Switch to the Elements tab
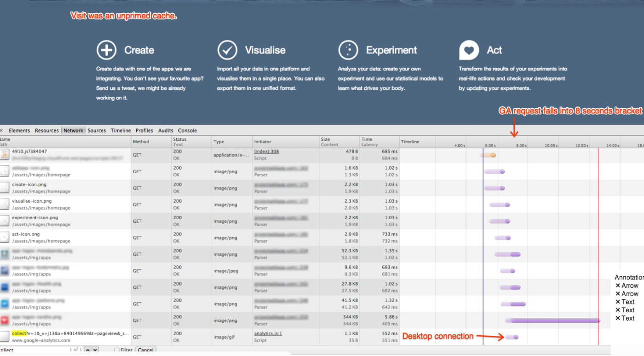Screen dimensions: 644x356 (x=19, y=130)
